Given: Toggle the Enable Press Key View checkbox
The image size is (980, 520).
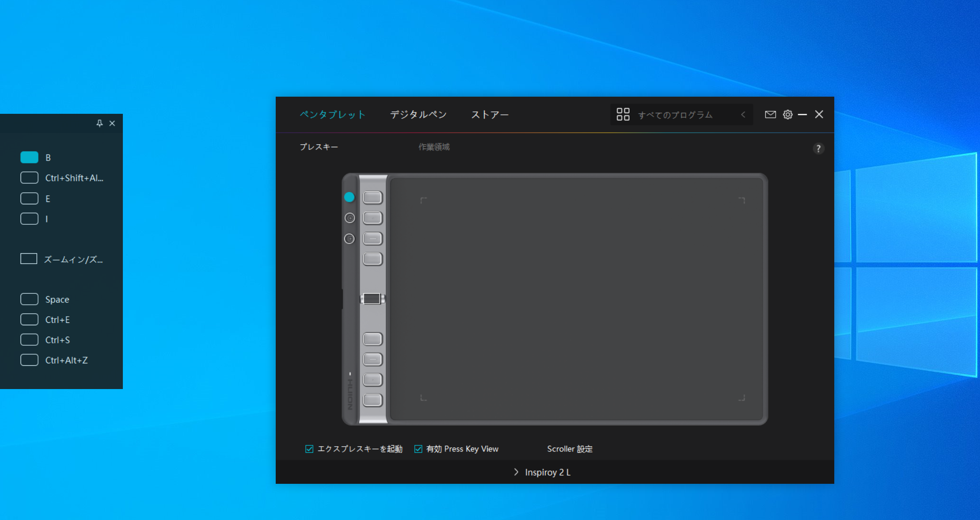Looking at the screenshot, I should click(x=418, y=449).
